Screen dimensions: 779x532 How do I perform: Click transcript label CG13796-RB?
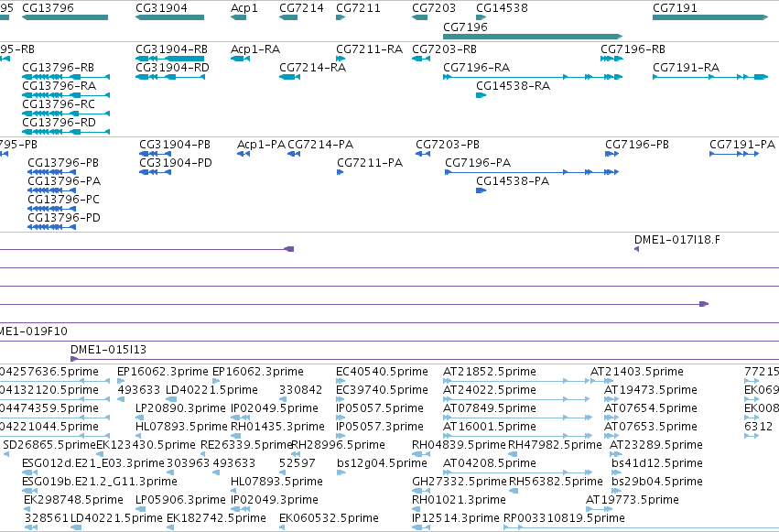[x=58, y=68]
